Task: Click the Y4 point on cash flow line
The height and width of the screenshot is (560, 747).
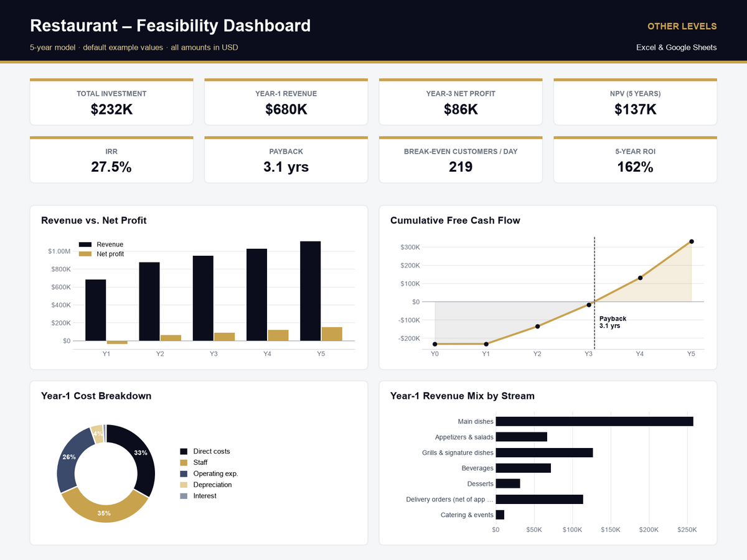Action: (x=640, y=278)
